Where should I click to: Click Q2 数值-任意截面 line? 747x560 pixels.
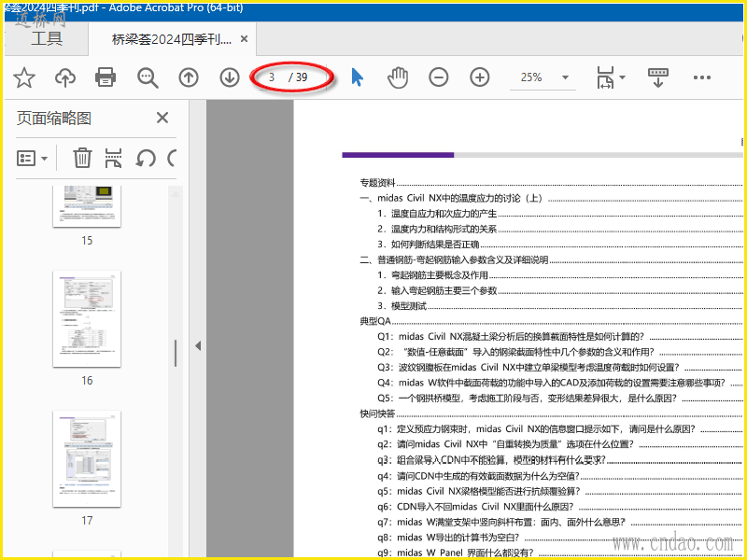tap(516, 352)
